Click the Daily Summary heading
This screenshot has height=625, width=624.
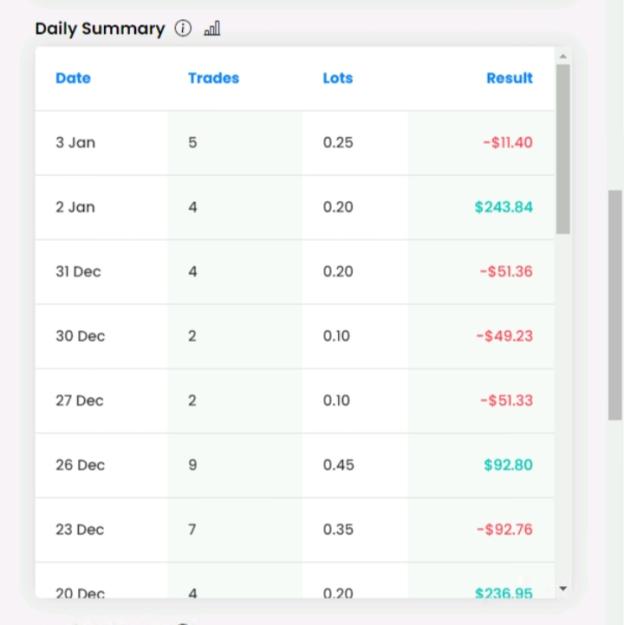pos(100,29)
